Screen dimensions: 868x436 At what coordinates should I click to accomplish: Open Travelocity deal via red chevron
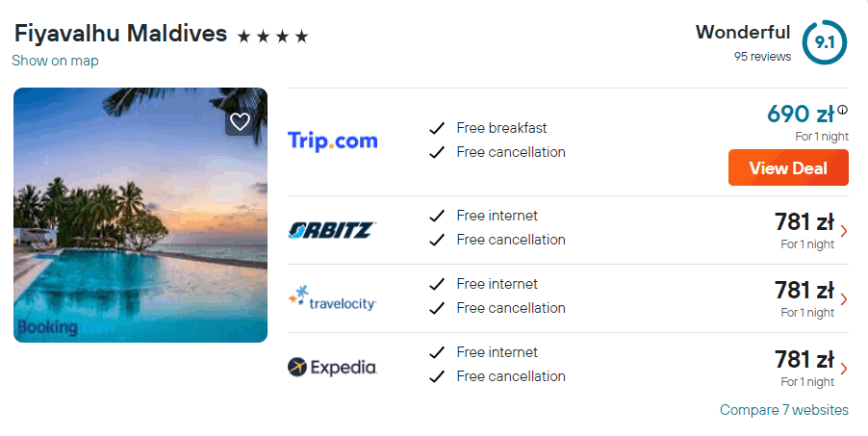point(844,299)
